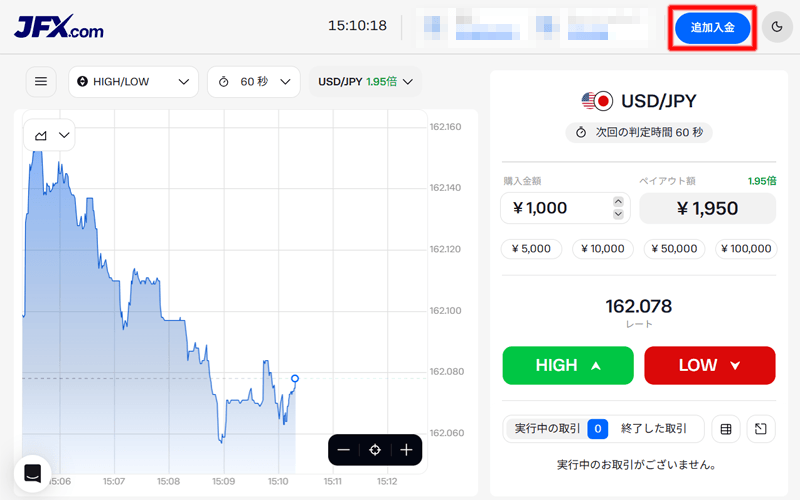The image size is (800, 500).
Task: Click the current price marker on chart
Action: (295, 379)
